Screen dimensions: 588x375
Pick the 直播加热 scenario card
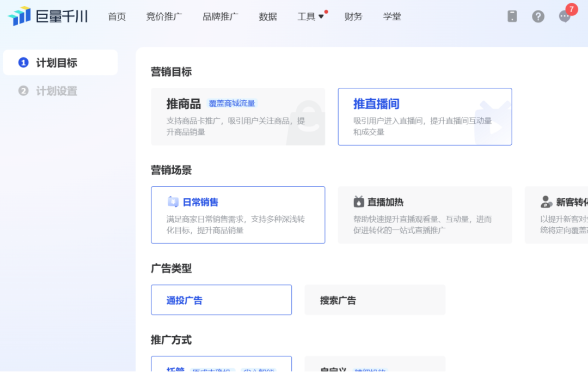[425, 215]
